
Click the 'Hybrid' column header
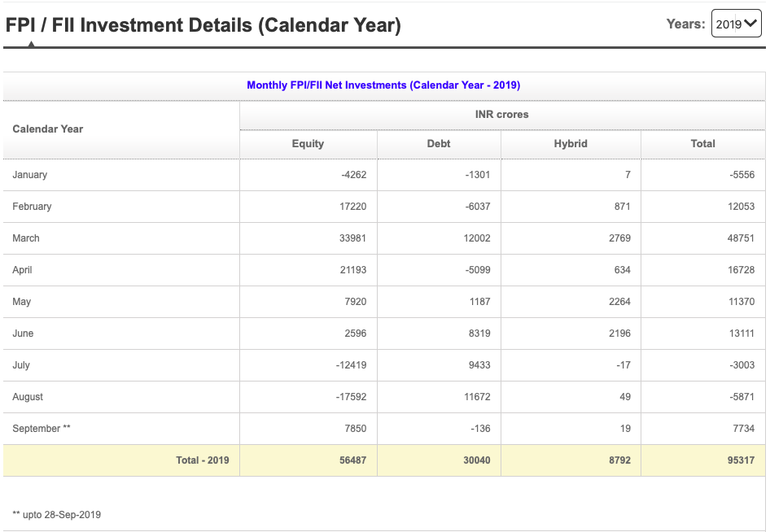tap(571, 143)
